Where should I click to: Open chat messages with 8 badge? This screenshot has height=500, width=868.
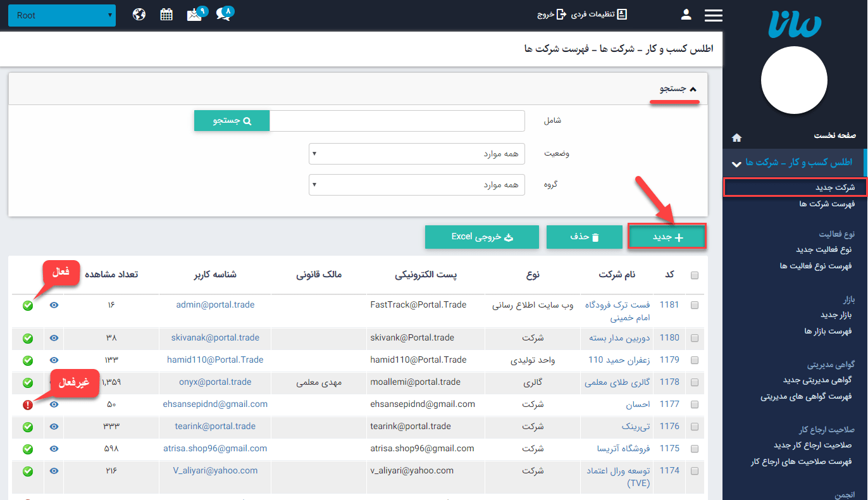coord(224,14)
